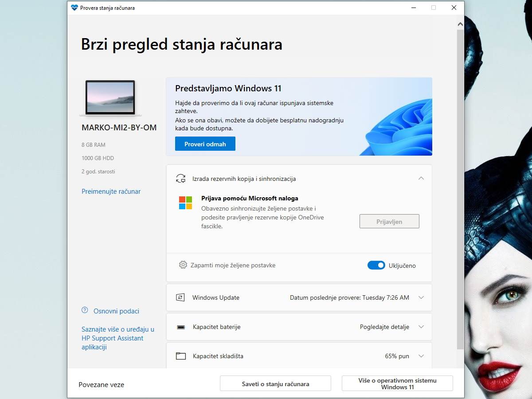Click the battery capacity icon
532x399 pixels.
pyautogui.click(x=181, y=327)
